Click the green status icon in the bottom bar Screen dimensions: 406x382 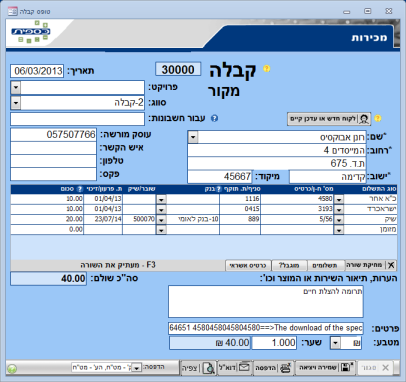[x=12, y=369]
